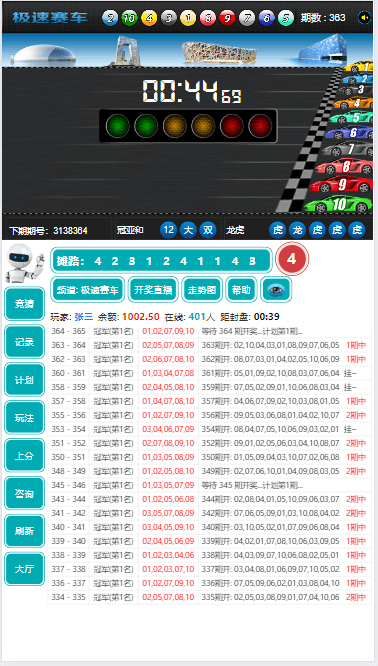The image size is (378, 666).
Task: Click the 刷新 refresh button
Action: (24, 531)
